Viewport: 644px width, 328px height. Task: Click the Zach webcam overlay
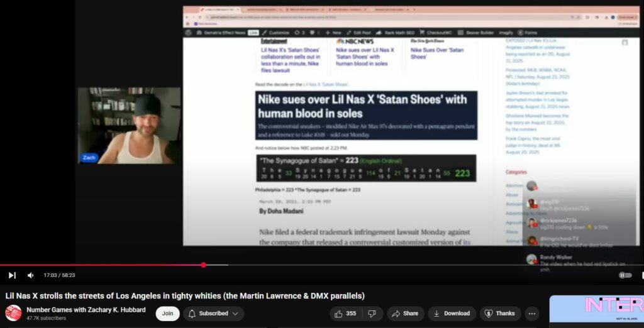pyautogui.click(x=129, y=126)
